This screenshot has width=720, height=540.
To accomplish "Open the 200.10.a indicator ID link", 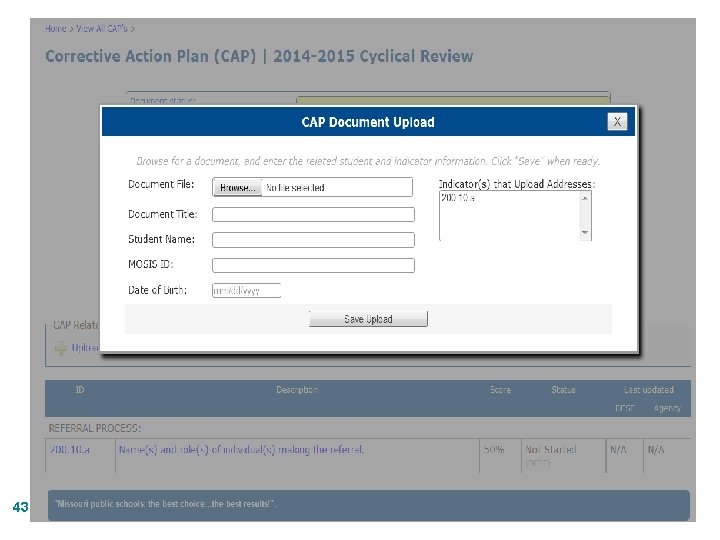I will pyautogui.click(x=70, y=450).
